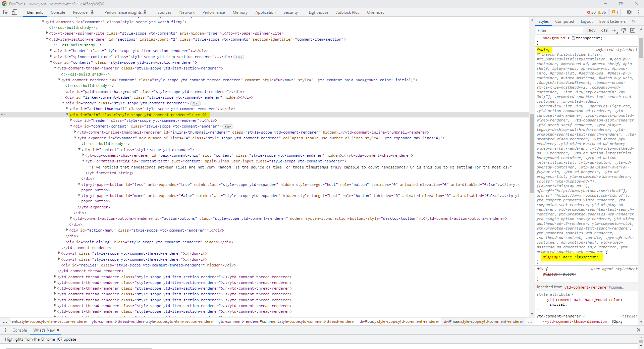Toggle the :hov element state panel
The width and height of the screenshot is (644, 349).
tap(591, 30)
